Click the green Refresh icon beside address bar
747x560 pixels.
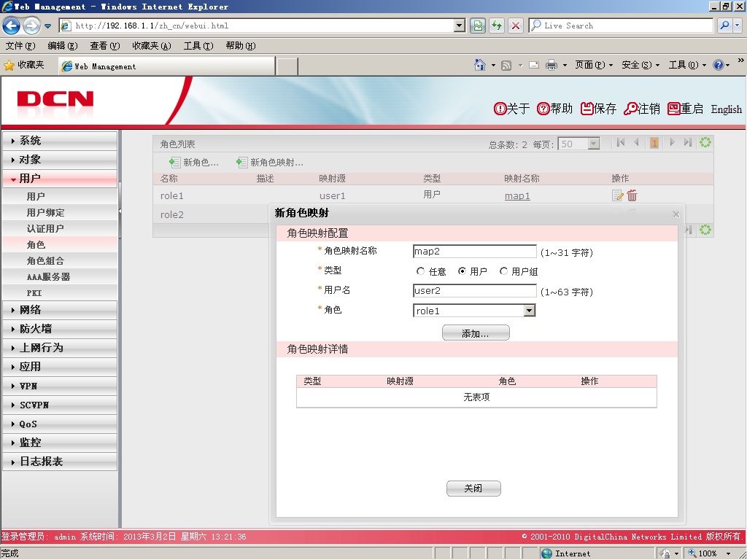coord(497,26)
